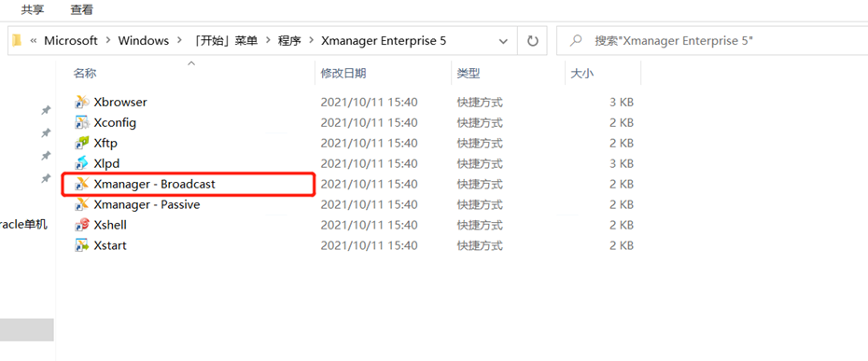Screen dimensions: 868x361
Task: Open the 共享 ribbon tab
Action: point(32,9)
